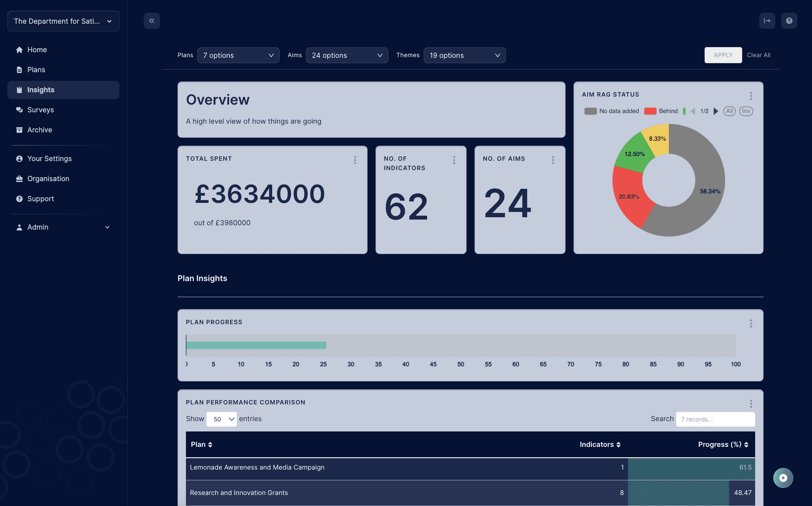Click the floating play widget button

(783, 477)
